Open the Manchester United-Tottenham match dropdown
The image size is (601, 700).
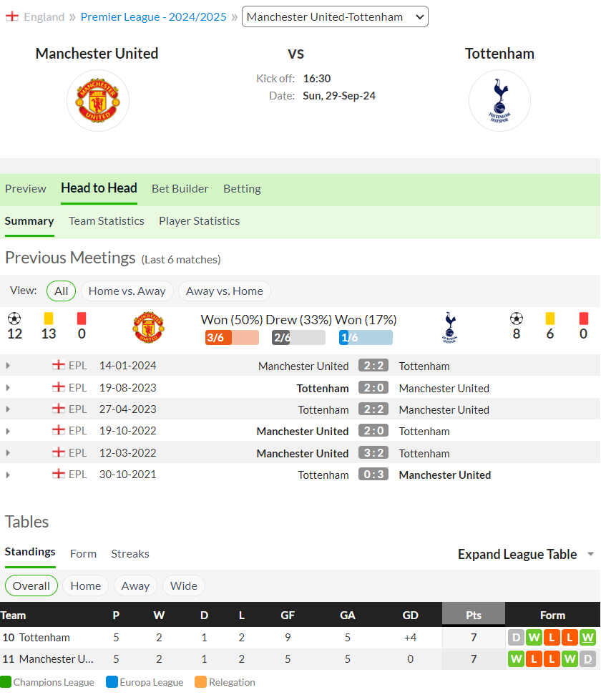point(335,17)
